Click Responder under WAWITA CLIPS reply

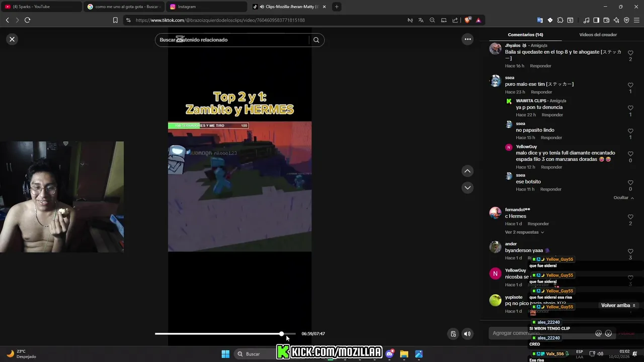click(552, 115)
